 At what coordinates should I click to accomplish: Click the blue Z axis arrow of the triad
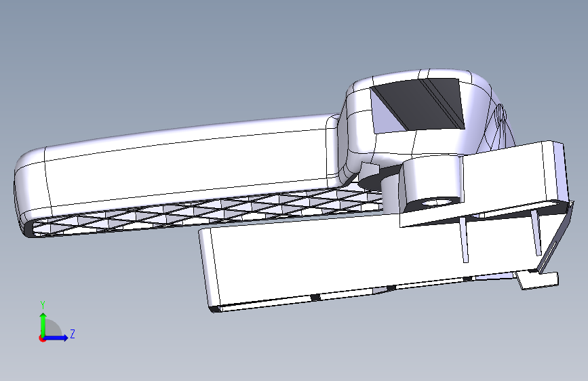56,338
